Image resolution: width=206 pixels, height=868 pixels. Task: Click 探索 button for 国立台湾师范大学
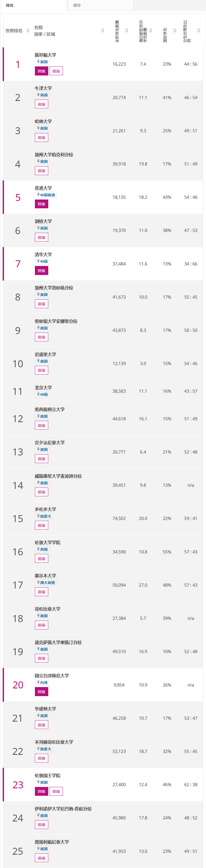point(42,692)
